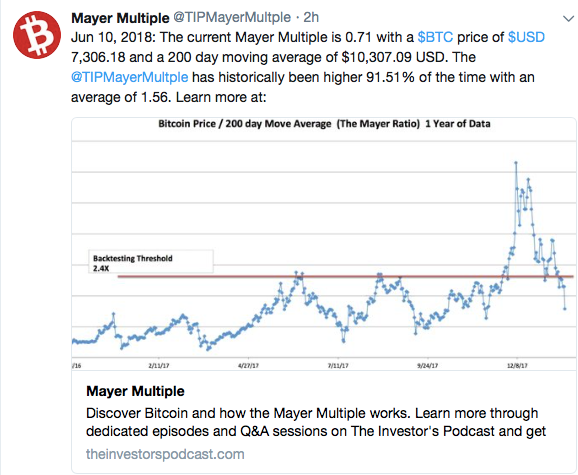Viewport: 578px width, 475px height.
Task: Click the 12/8/17 date axis label
Action: 518,366
